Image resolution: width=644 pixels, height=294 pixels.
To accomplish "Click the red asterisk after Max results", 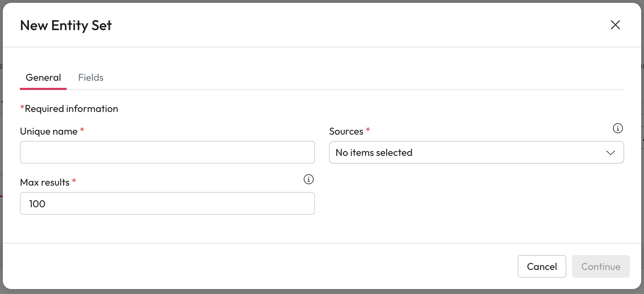I will [74, 181].
